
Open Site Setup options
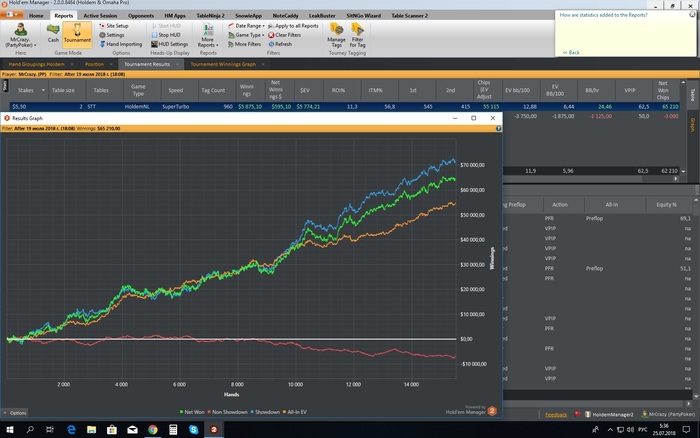pos(114,26)
